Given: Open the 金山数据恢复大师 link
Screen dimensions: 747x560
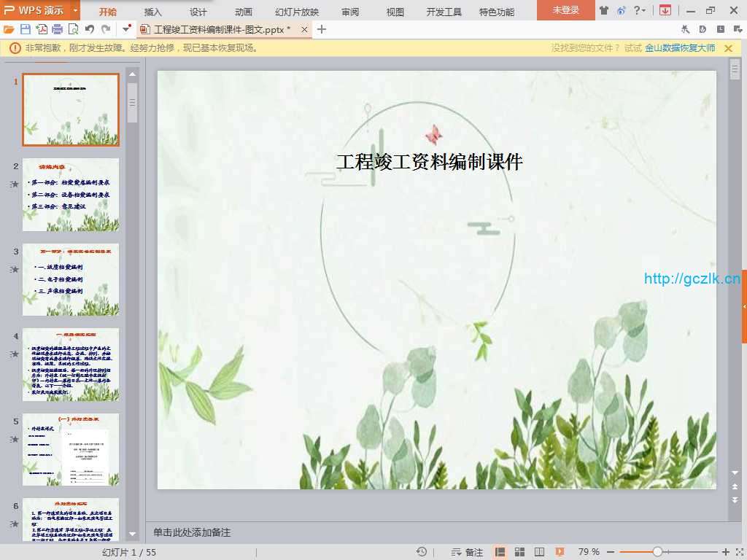Looking at the screenshot, I should pos(680,48).
